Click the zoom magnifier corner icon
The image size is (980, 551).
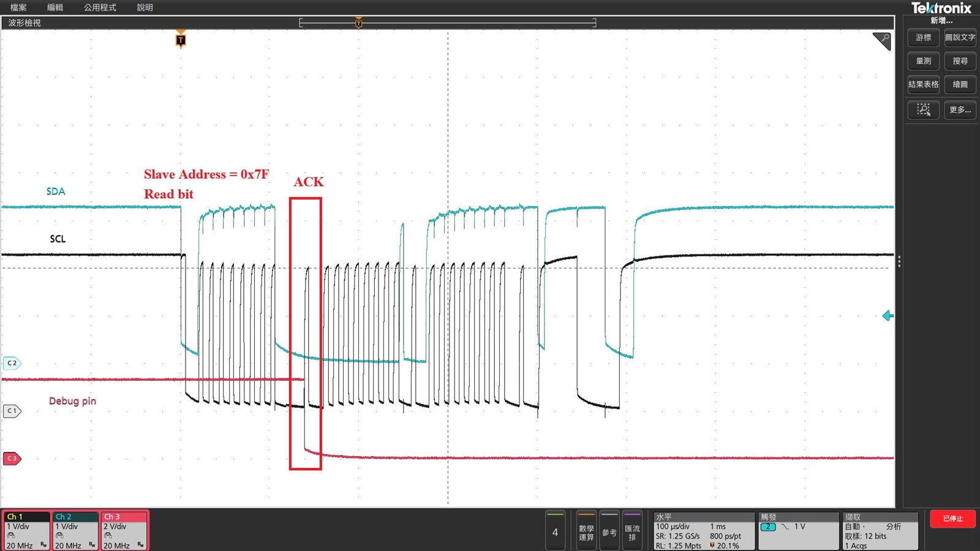click(882, 41)
